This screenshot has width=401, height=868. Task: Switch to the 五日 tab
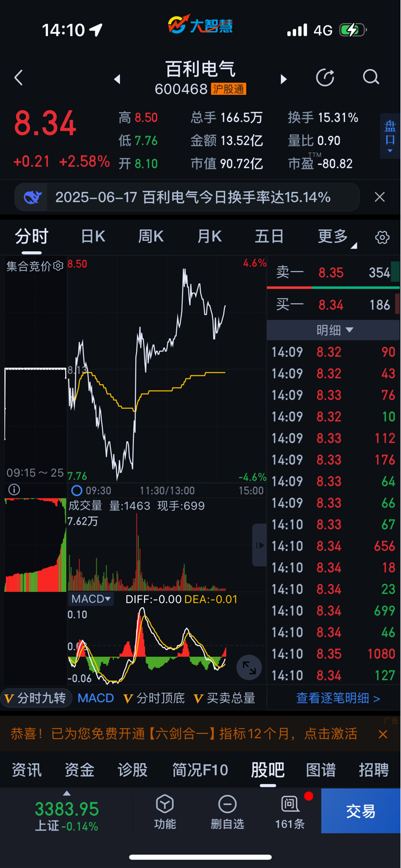269,237
